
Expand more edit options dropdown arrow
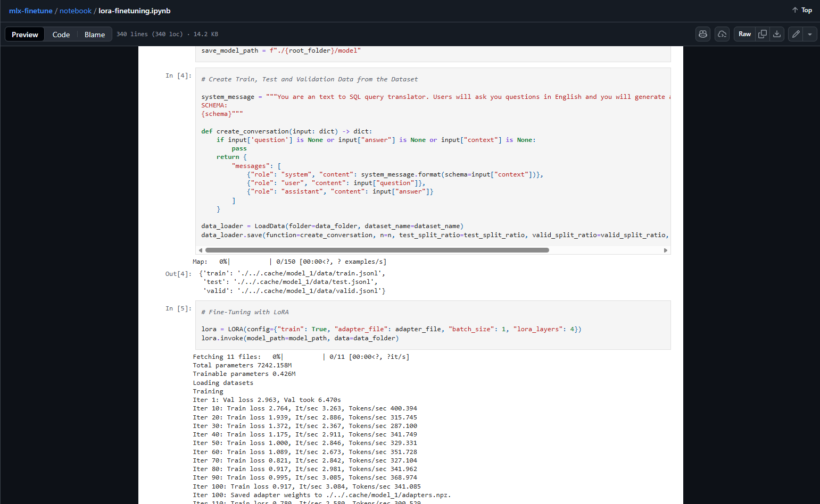pos(810,34)
